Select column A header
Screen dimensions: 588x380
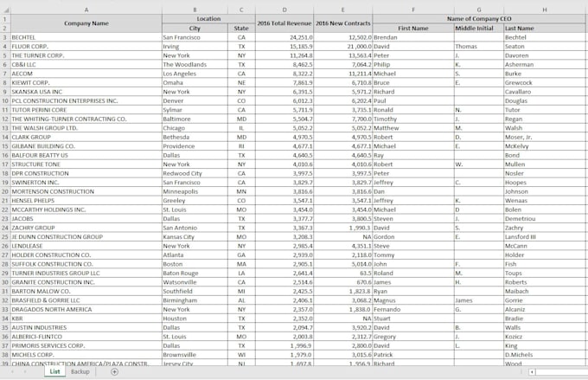pyautogui.click(x=86, y=10)
